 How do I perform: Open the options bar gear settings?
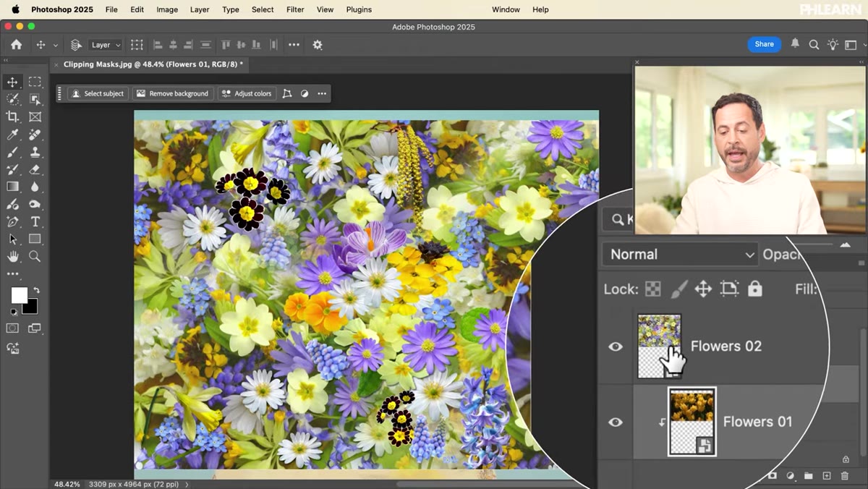click(x=318, y=45)
